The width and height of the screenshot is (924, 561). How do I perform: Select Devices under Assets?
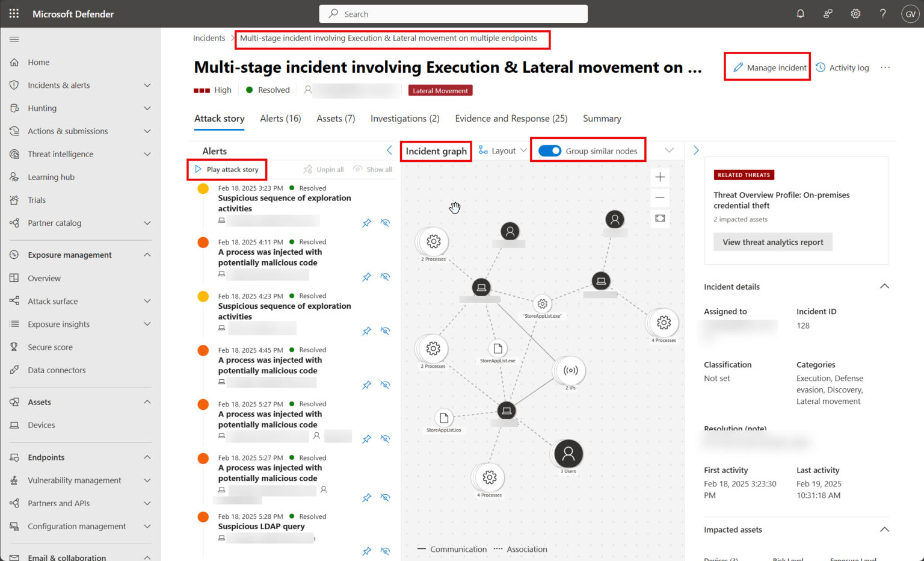(x=41, y=424)
